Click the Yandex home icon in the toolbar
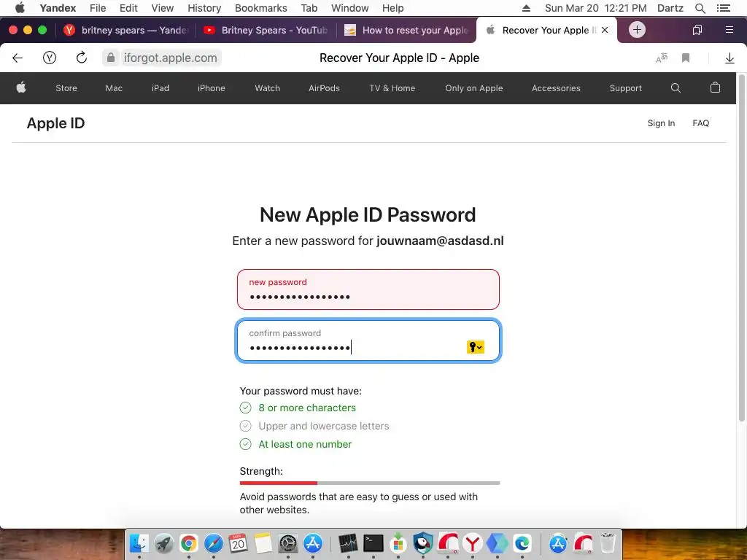Viewport: 747px width, 560px height. click(50, 58)
